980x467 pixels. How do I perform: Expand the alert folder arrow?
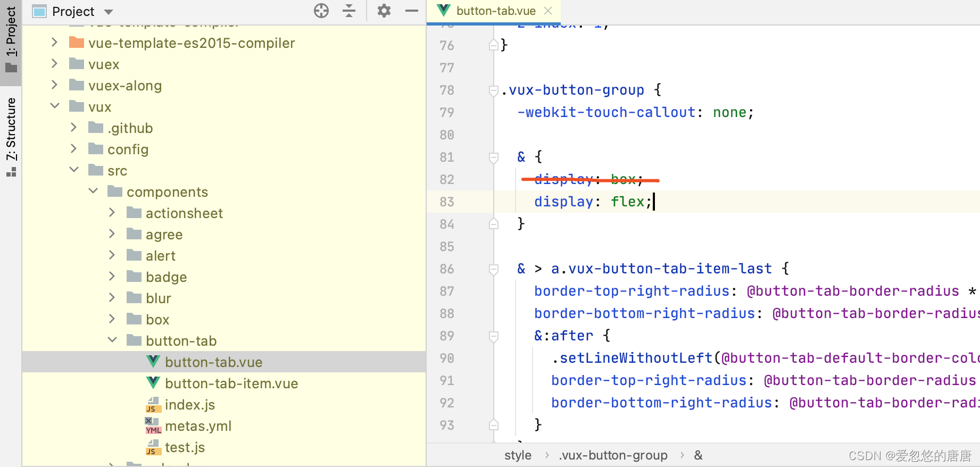point(112,255)
